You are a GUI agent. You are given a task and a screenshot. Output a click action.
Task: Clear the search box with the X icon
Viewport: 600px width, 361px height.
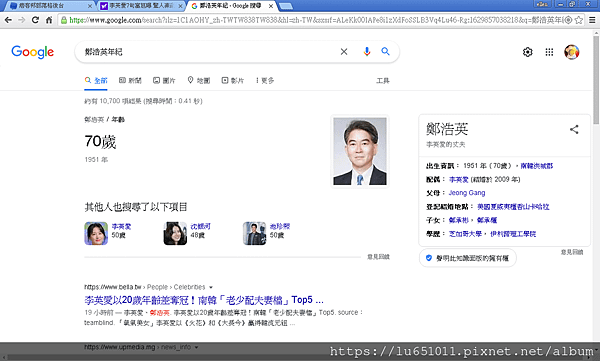pos(344,52)
